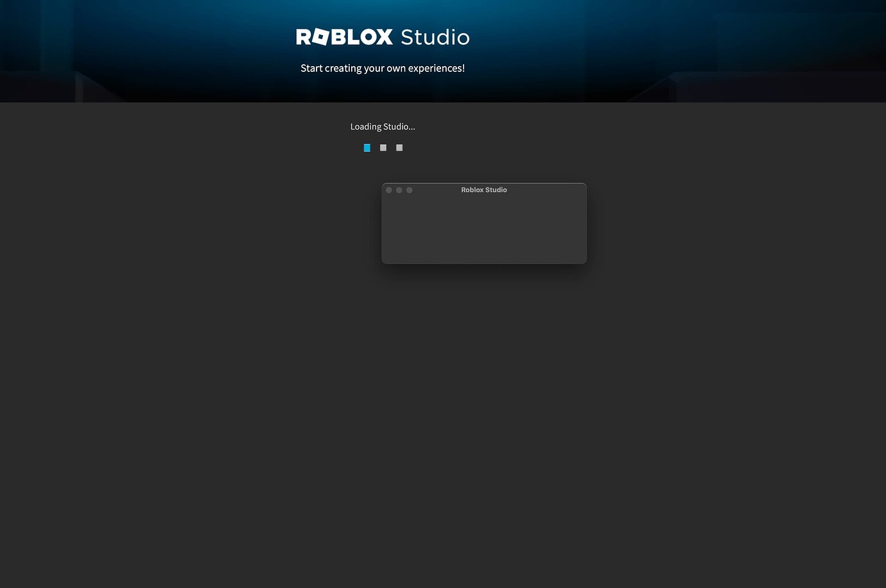Click the small Roblox Studio window title
The image size is (886, 588).
484,190
